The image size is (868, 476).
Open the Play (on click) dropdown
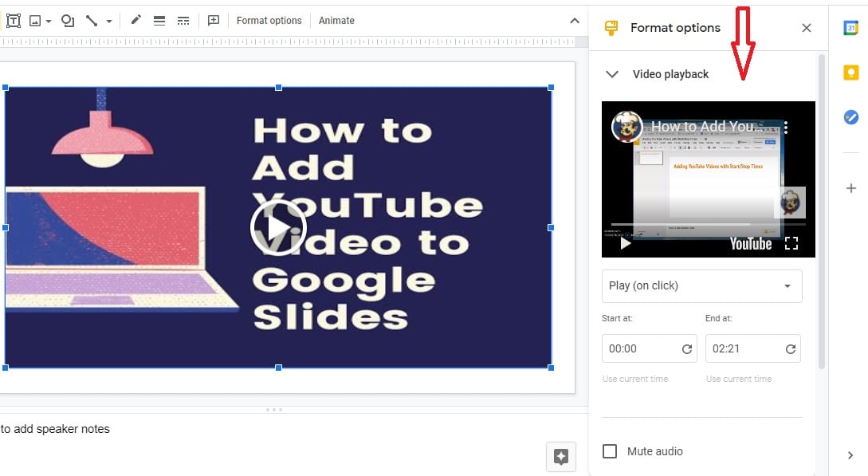tap(702, 286)
